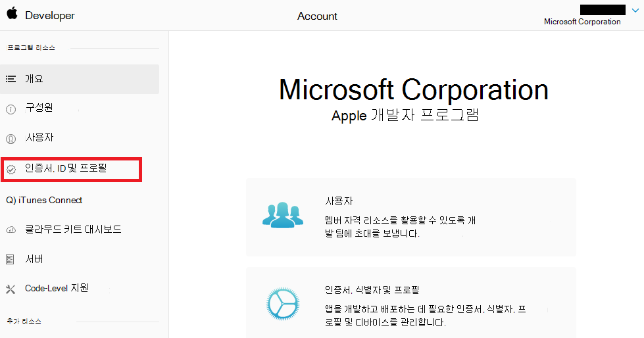Open 클라우드 키트 대시보드 sidebar item
This screenshot has height=338, width=644.
click(x=73, y=229)
